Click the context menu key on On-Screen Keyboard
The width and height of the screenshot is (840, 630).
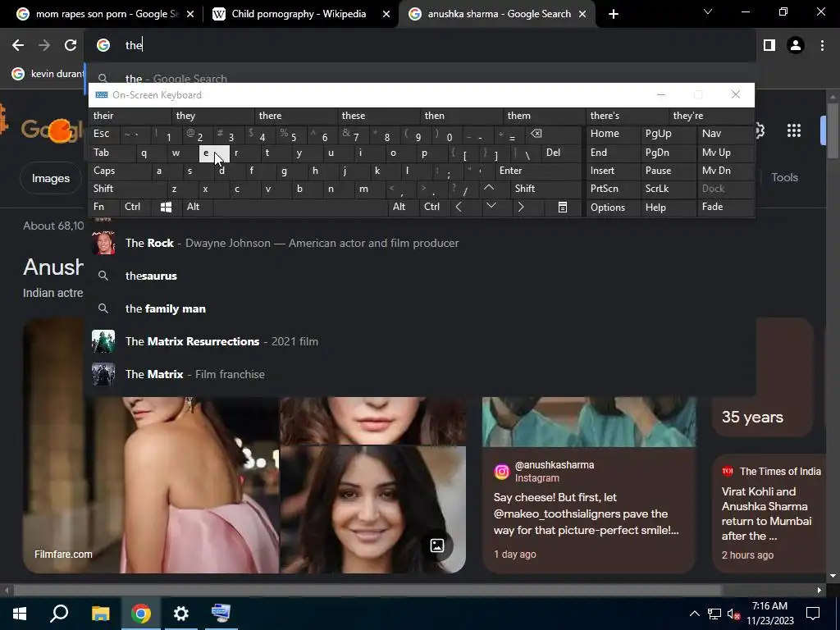(x=563, y=207)
